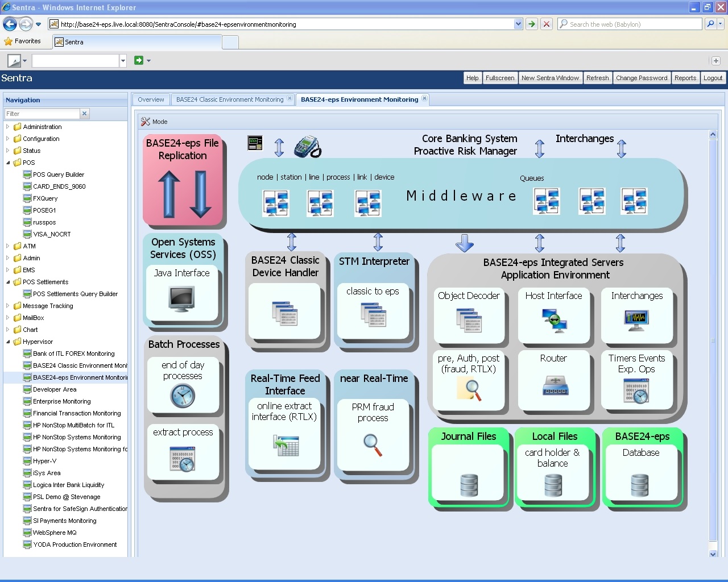This screenshot has height=582, width=728.
Task: Switch to the Overview tab
Action: point(151,99)
